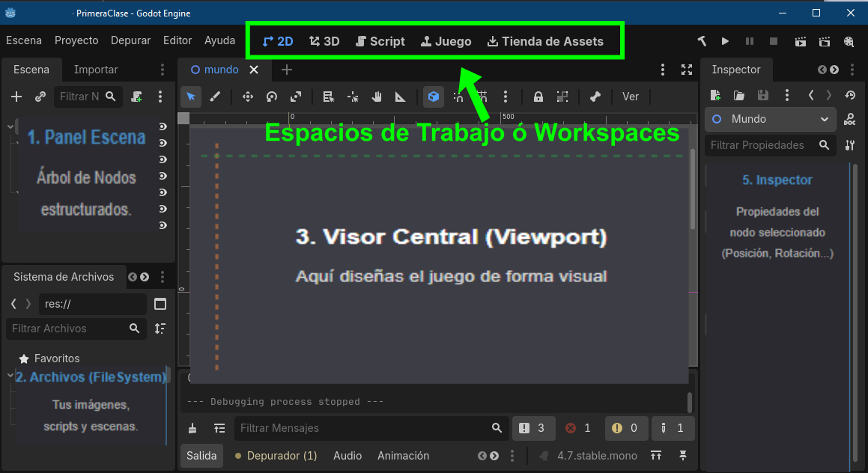Image resolution: width=868 pixels, height=473 pixels.
Task: Toggle grid snap in viewport toolbar
Action: (x=482, y=97)
